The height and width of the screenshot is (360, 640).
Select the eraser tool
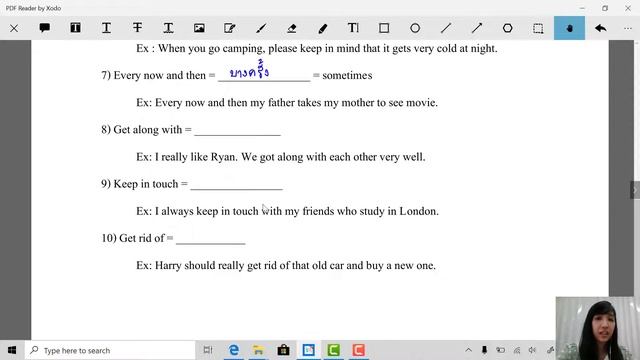point(291,28)
